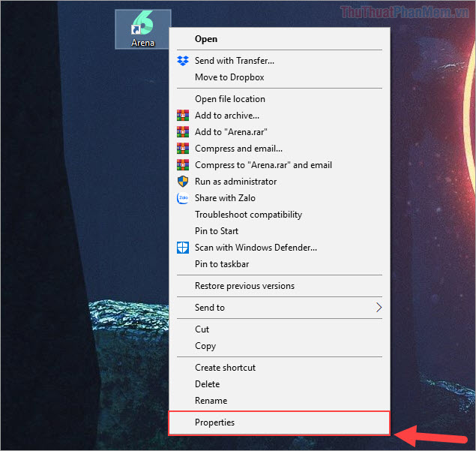
Task: Pin Arena to Start
Action: (216, 231)
